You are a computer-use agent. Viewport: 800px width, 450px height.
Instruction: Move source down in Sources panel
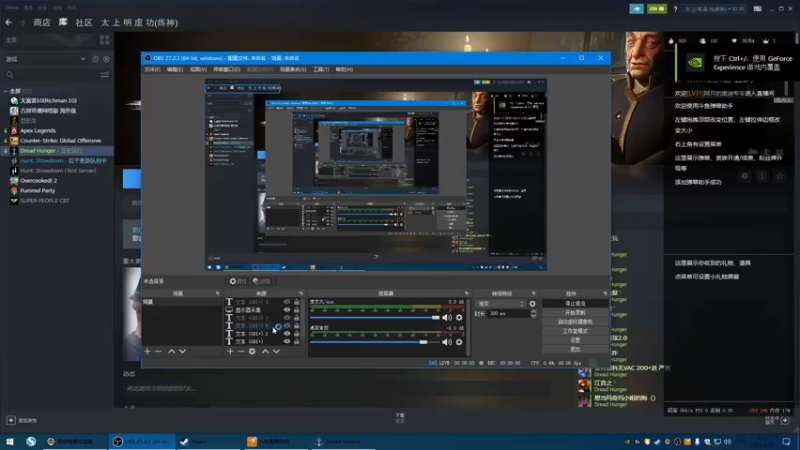(x=276, y=351)
